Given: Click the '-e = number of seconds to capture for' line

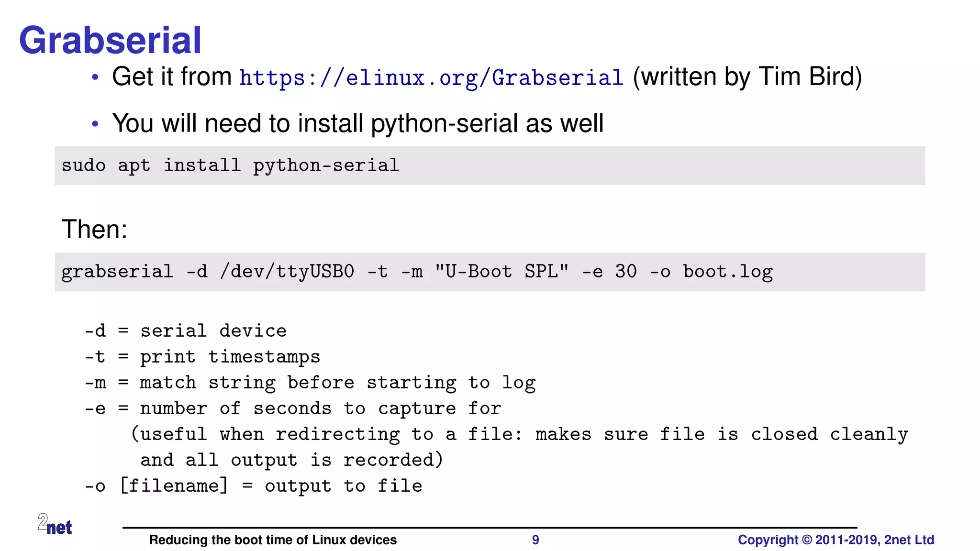Looking at the screenshot, I should (x=293, y=408).
